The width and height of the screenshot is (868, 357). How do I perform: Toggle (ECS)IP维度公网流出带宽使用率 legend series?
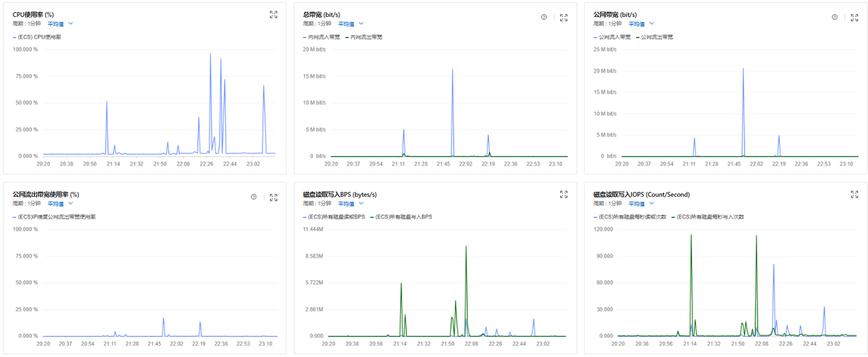pyautogui.click(x=54, y=217)
